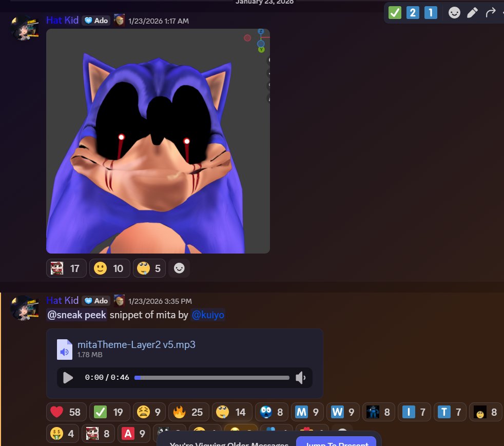Toggle the letter I reaction showing 7
This screenshot has width=504, height=446.
414,412
